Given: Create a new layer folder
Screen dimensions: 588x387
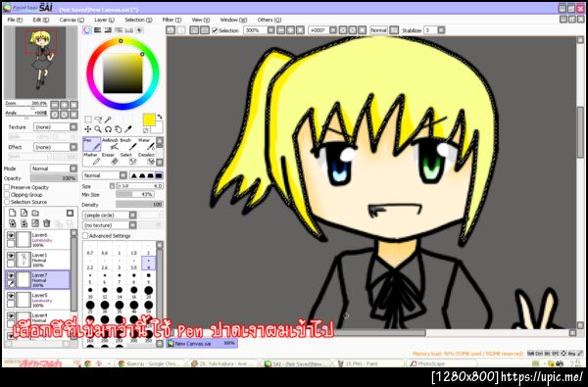Looking at the screenshot, I should click(35, 213).
